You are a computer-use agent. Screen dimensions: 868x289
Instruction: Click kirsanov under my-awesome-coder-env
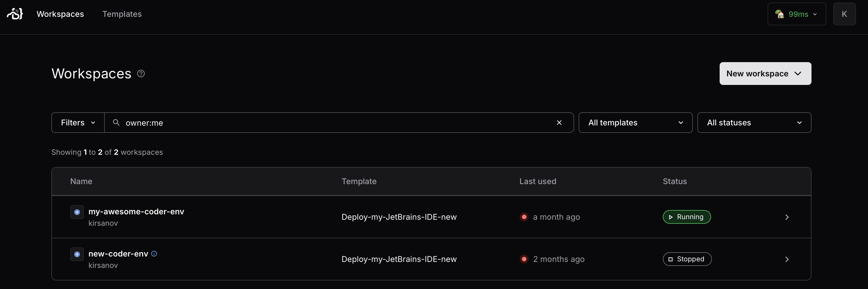(x=103, y=223)
